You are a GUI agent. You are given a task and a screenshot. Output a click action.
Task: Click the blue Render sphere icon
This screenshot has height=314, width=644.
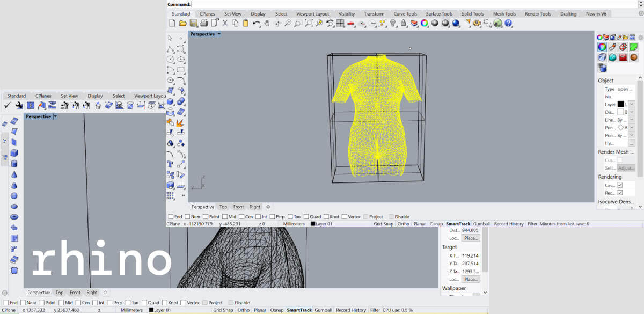[456, 23]
